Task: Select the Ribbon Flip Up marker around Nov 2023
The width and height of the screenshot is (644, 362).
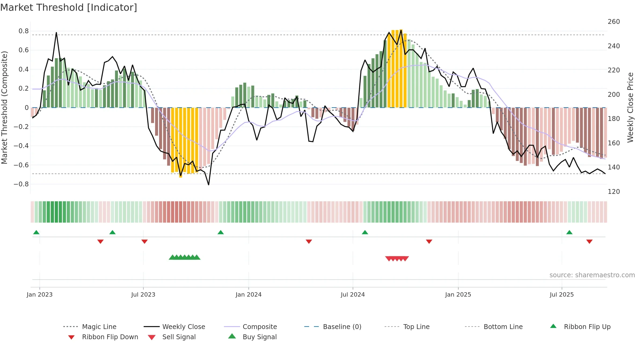Action: pyautogui.click(x=221, y=232)
